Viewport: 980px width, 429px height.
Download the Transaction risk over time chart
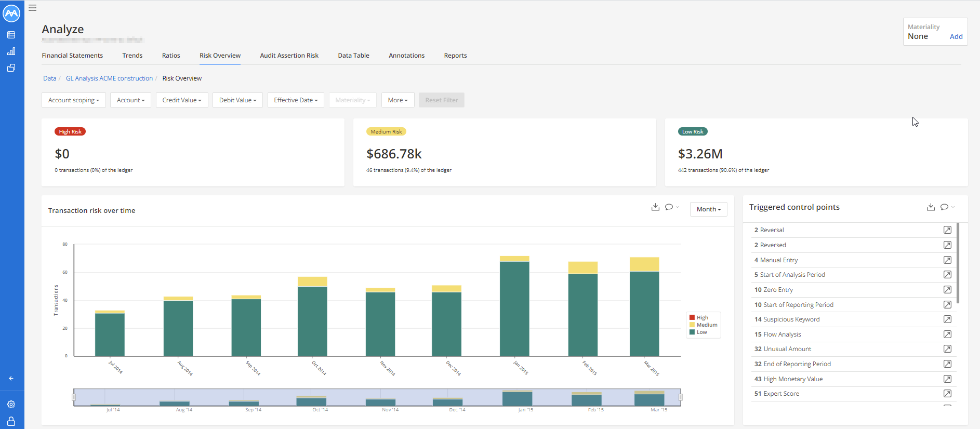point(655,207)
